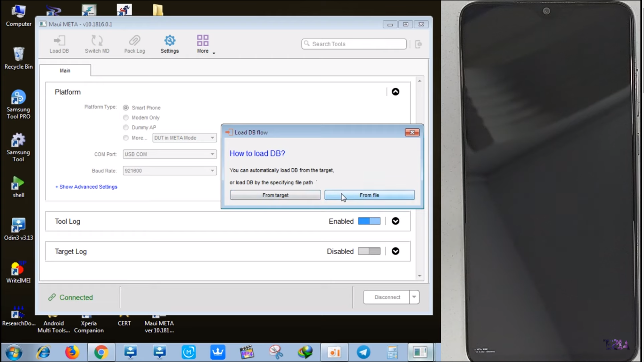This screenshot has height=362, width=644.
Task: Click the Load DB toolbar icon
Action: coord(59,41)
